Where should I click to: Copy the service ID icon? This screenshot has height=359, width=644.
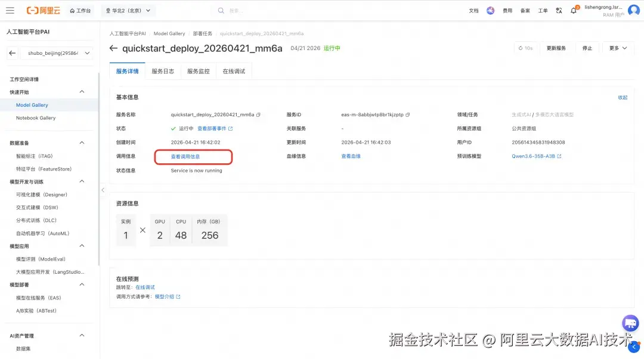(x=407, y=115)
